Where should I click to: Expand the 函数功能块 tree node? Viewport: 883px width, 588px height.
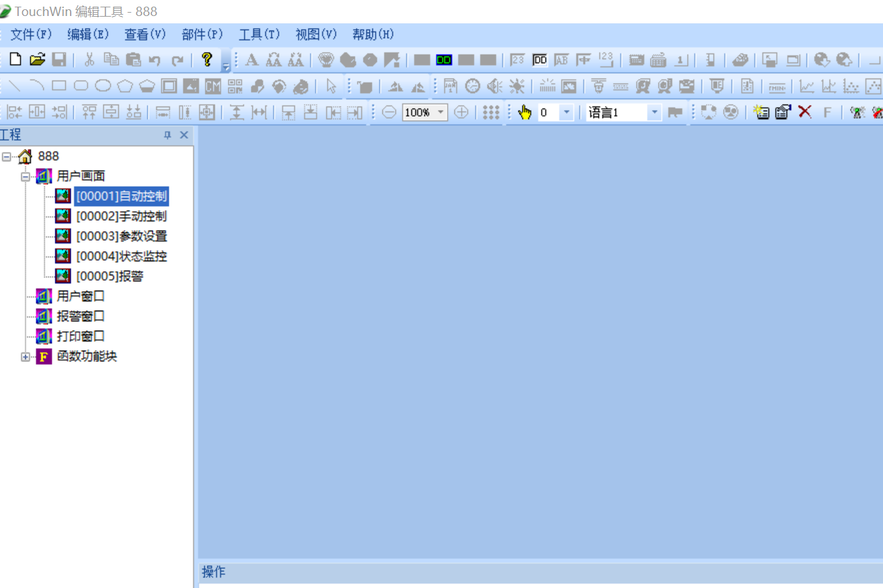click(x=26, y=357)
